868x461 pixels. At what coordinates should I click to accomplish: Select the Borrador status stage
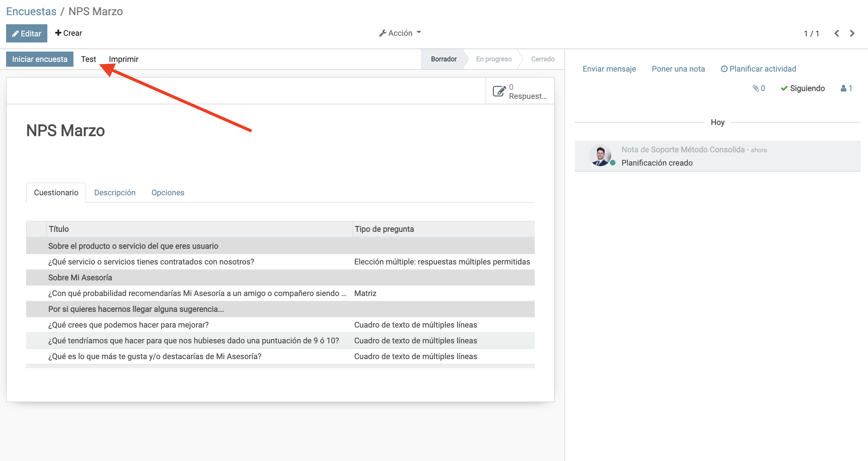(443, 59)
